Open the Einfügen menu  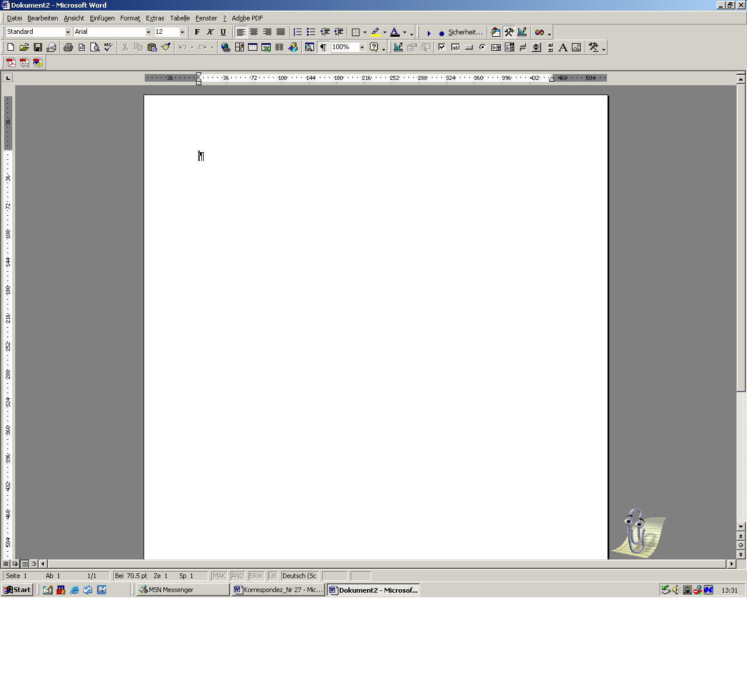coord(102,18)
